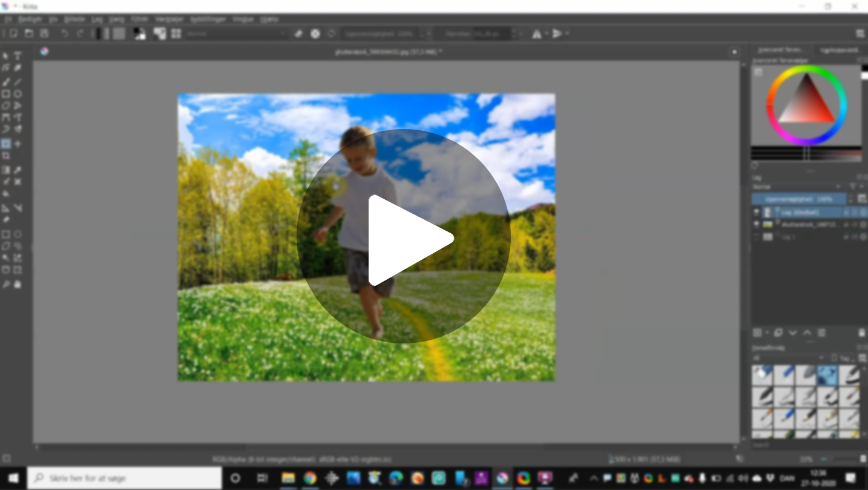Select the Crop tool
868x490 pixels.
[x=6, y=156]
